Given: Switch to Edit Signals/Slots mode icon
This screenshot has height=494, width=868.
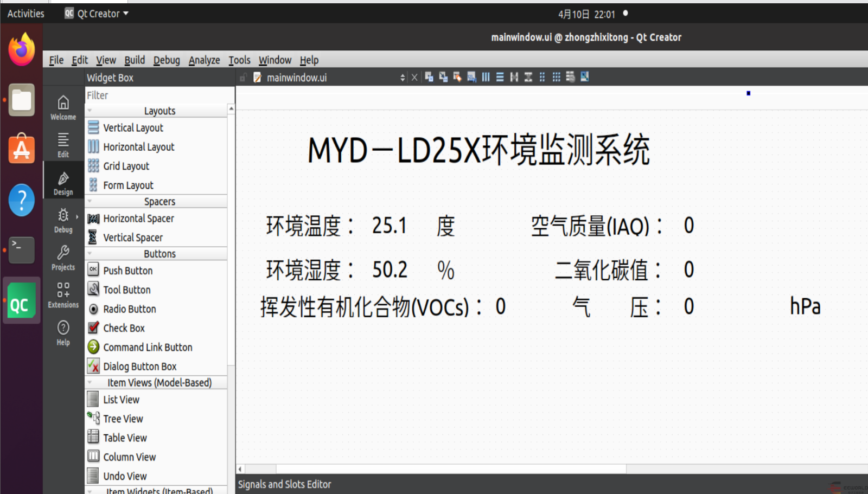Looking at the screenshot, I should pos(443,77).
